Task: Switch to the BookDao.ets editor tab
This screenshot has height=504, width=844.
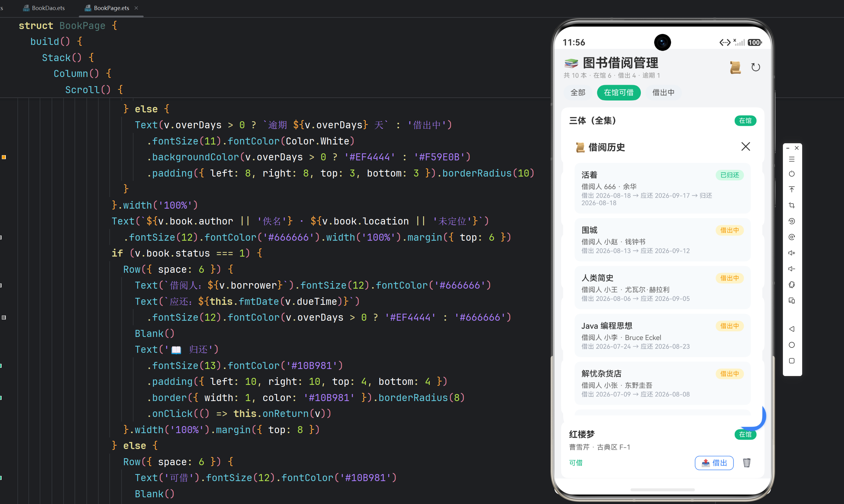Action: (x=44, y=8)
